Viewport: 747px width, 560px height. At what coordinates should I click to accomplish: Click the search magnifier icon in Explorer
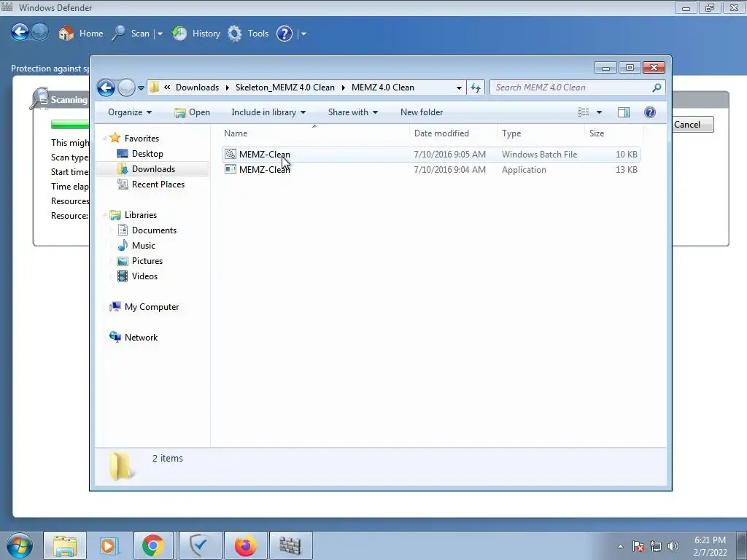(657, 87)
